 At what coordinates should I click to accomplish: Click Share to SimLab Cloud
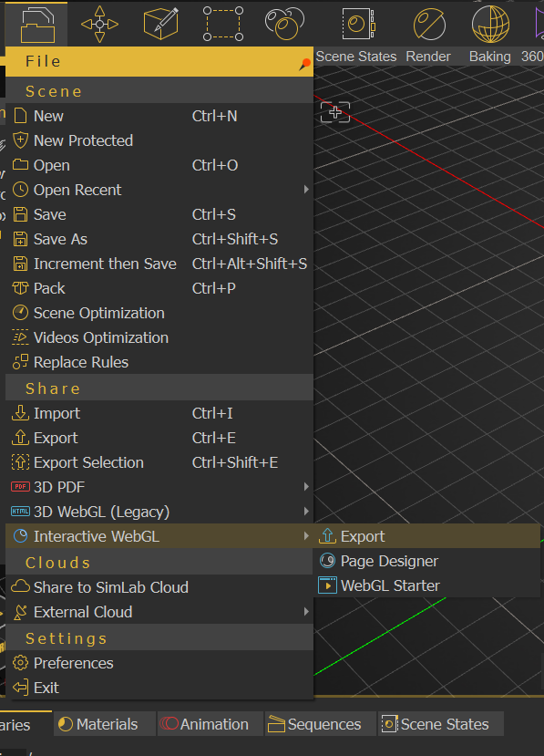[159, 586]
